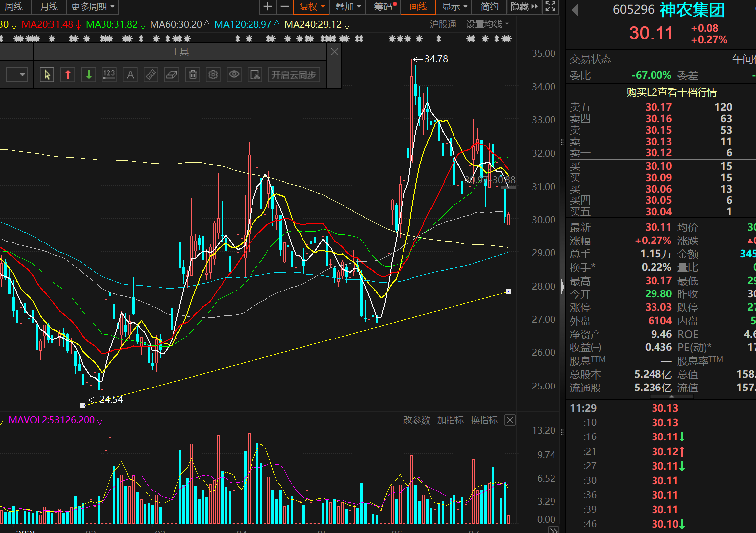Image resolution: width=756 pixels, height=533 pixels.
Task: Click the upper trendline end handle
Action: tap(508, 291)
